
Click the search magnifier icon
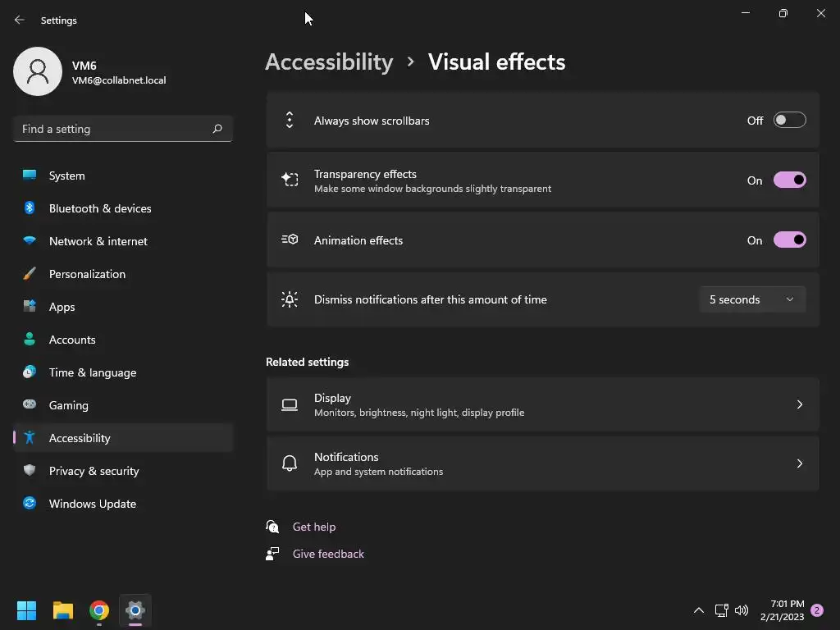click(217, 129)
